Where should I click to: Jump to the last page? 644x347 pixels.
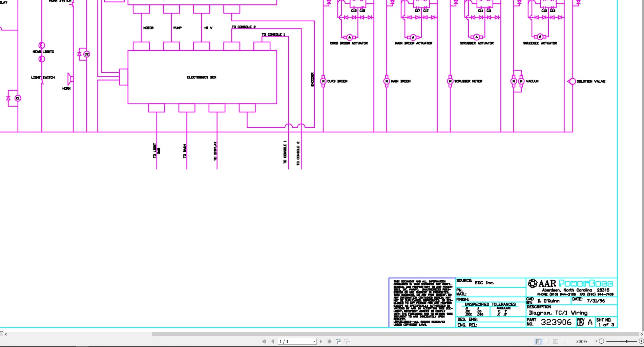(x=330, y=341)
